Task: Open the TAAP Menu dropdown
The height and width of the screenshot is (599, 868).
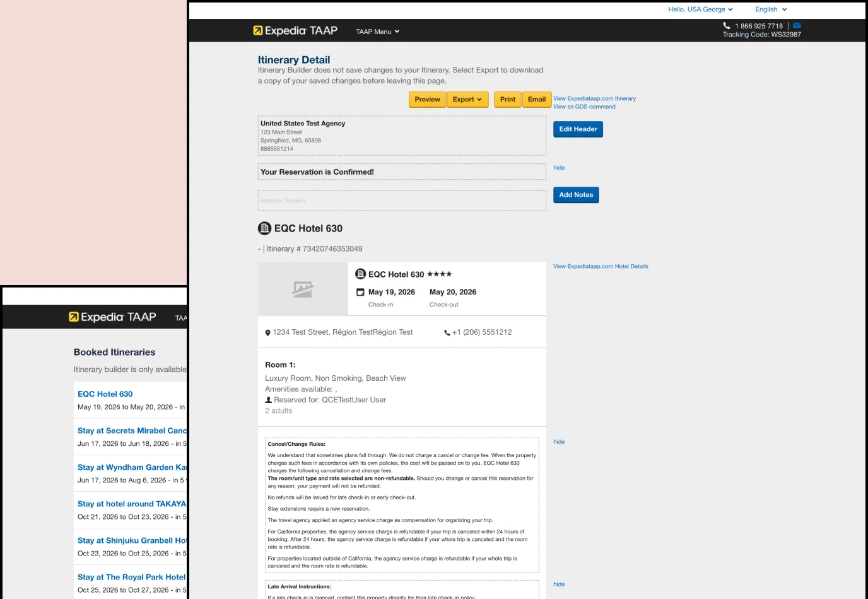Action: coord(377,32)
